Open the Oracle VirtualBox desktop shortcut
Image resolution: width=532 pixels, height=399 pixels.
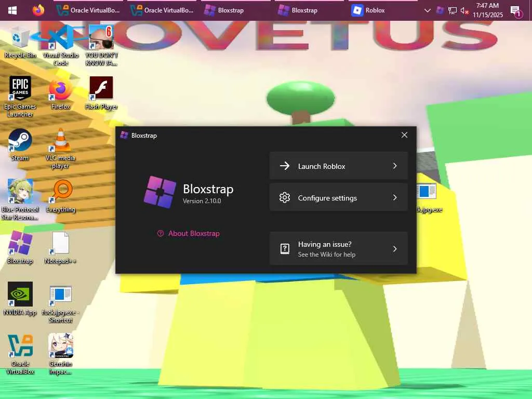(x=20, y=354)
